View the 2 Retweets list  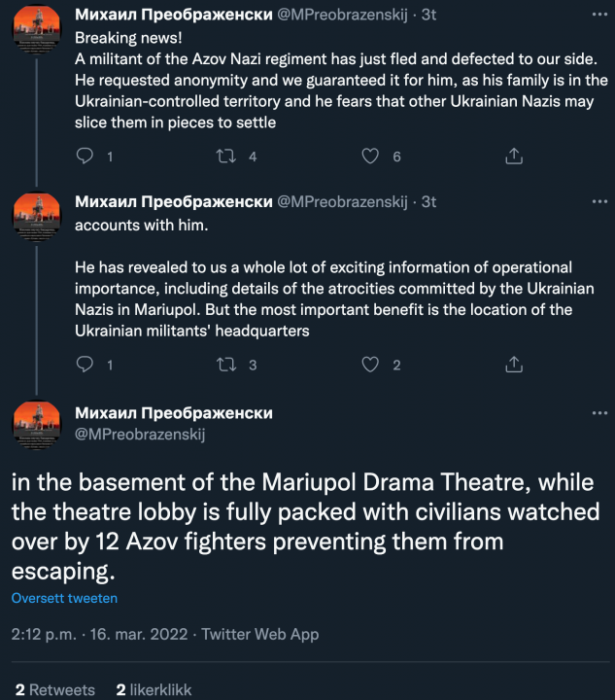pyautogui.click(x=55, y=689)
